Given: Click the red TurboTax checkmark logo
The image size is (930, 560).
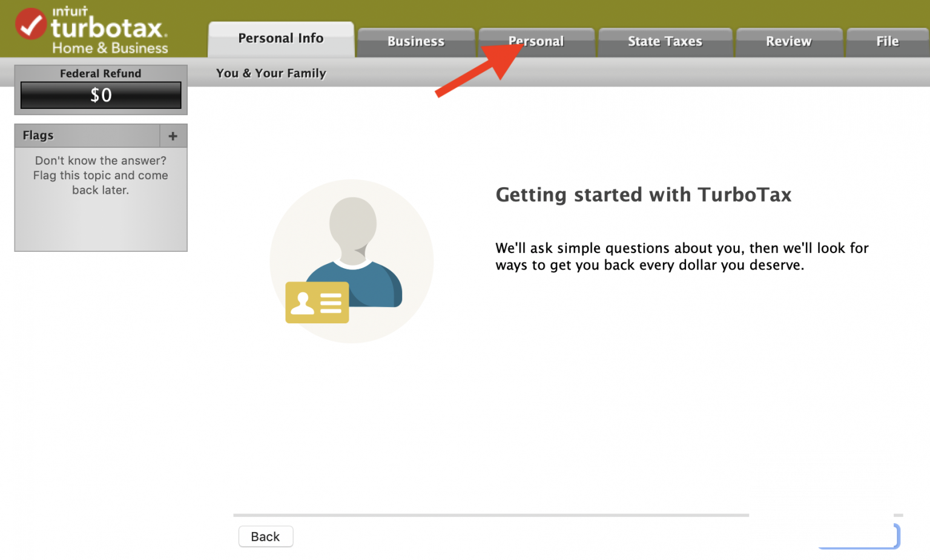Looking at the screenshot, I should (30, 24).
